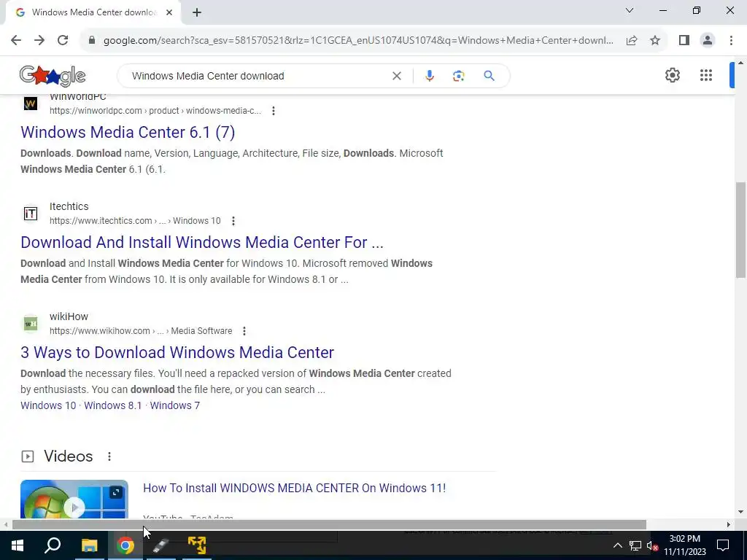Click the Videos section heading
Viewport: 747px width, 560px height.
(x=68, y=456)
